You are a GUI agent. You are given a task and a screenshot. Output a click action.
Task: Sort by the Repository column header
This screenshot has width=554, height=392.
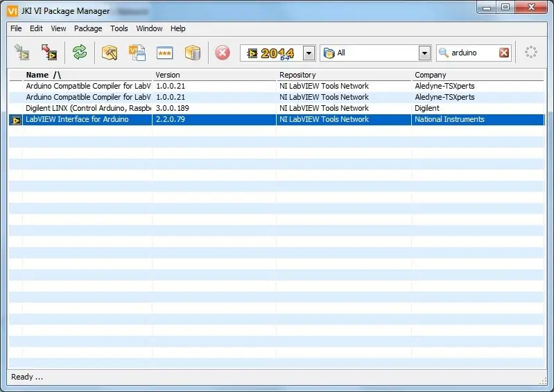344,75
